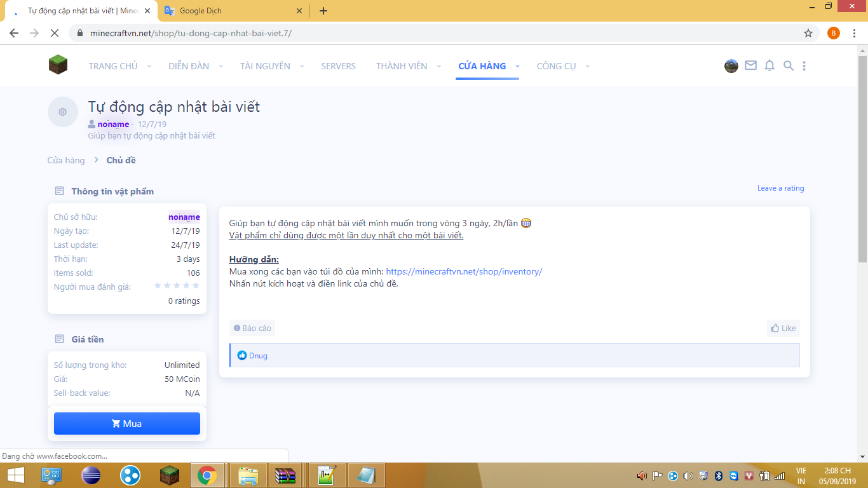Screen dimensions: 868x488
Task: Open the user avatar menu in the site header
Action: (731, 65)
